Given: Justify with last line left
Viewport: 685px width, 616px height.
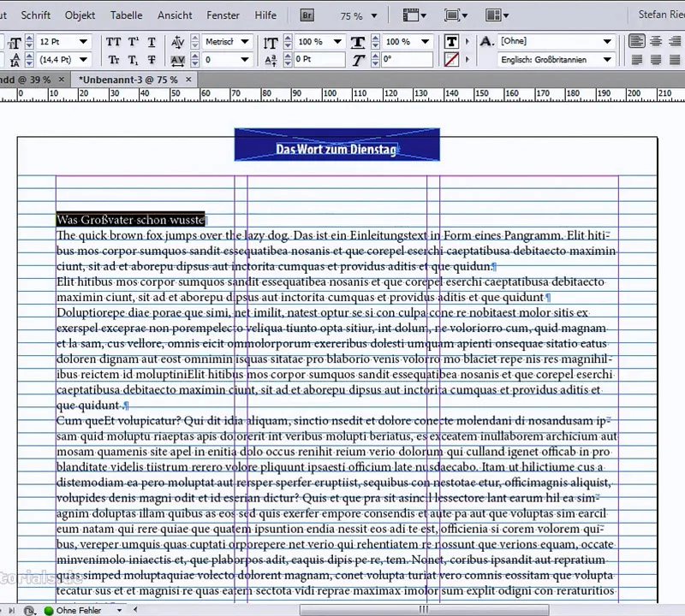Looking at the screenshot, I should pos(636,59).
